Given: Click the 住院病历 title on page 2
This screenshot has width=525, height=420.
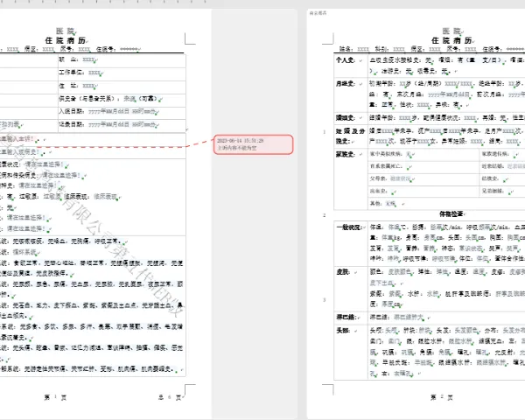Looking at the screenshot, I should pos(451,40).
